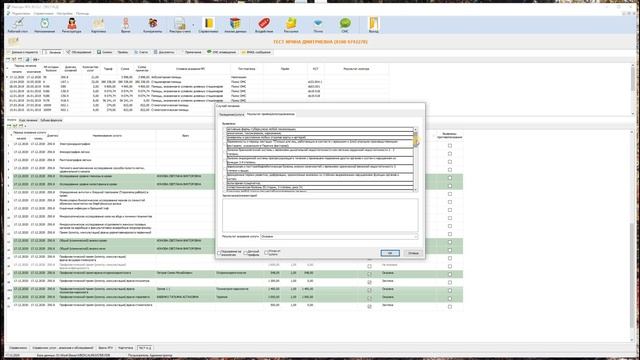
Task: Switch to the Коды лечения sub-tab
Action: tap(28, 120)
